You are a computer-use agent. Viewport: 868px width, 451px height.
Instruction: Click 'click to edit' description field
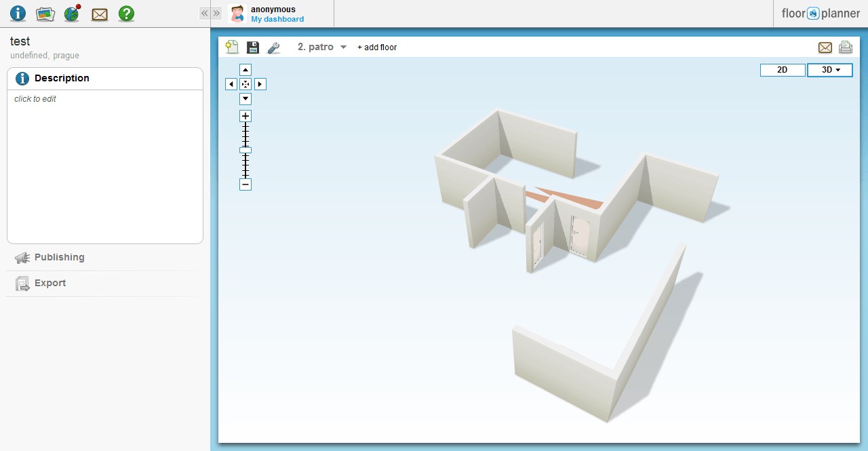[x=35, y=99]
